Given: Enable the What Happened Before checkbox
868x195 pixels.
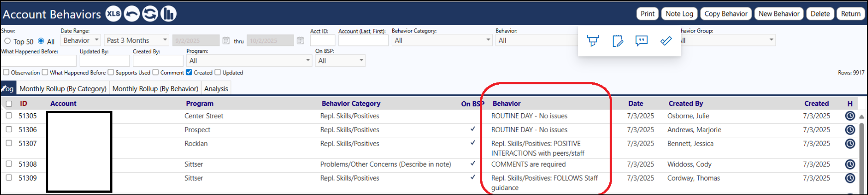Looking at the screenshot, I should pos(45,72).
